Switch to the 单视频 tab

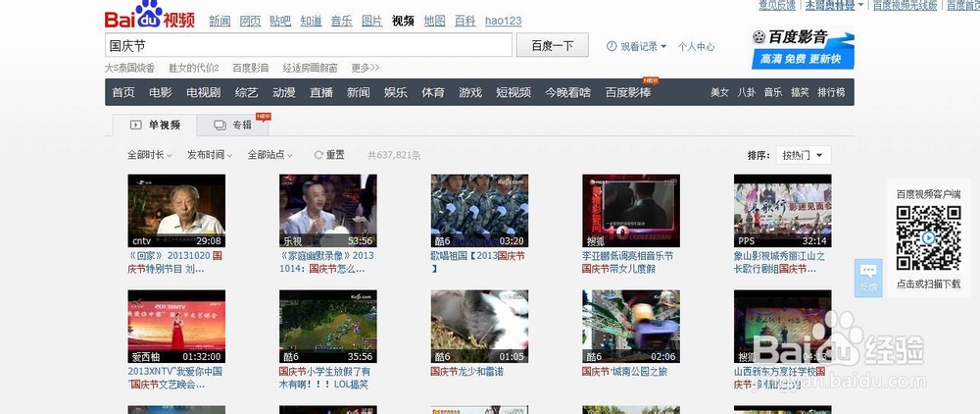pyautogui.click(x=155, y=125)
